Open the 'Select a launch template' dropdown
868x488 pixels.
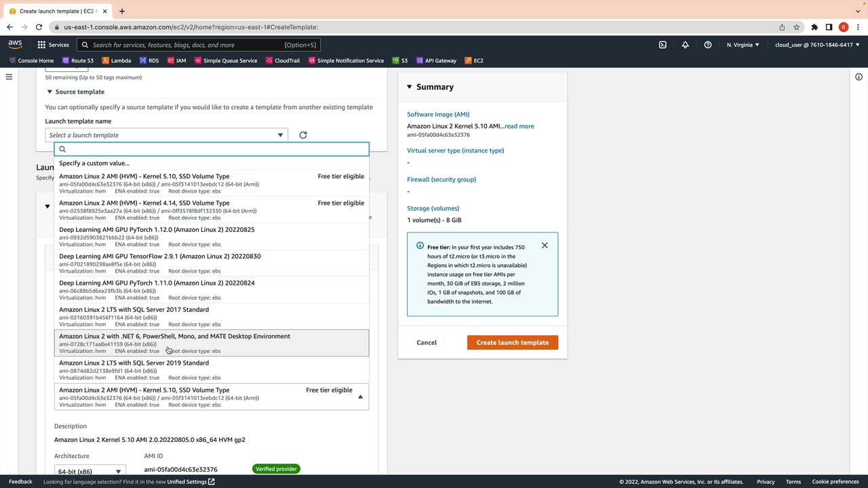click(x=166, y=135)
